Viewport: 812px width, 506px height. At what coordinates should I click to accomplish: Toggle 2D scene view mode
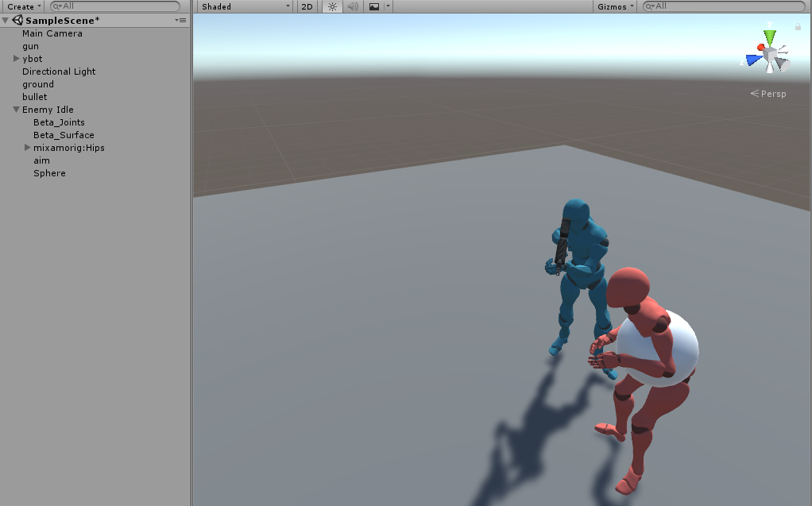point(307,6)
